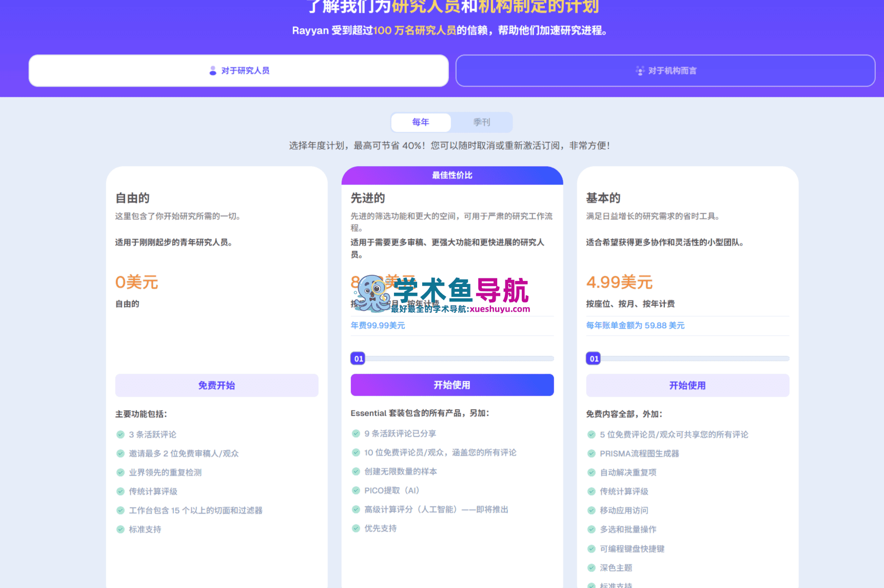
Task: Select the 每年 billing option
Action: [x=421, y=123]
